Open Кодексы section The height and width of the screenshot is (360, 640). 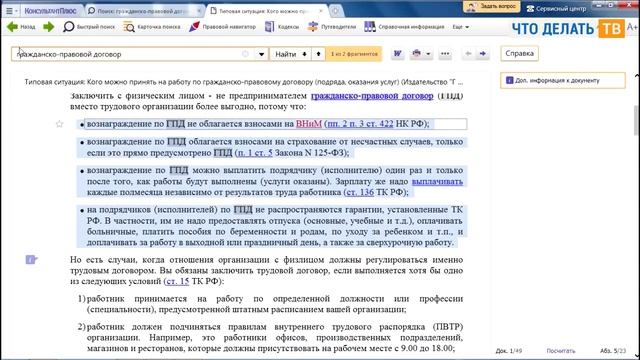coord(282,27)
